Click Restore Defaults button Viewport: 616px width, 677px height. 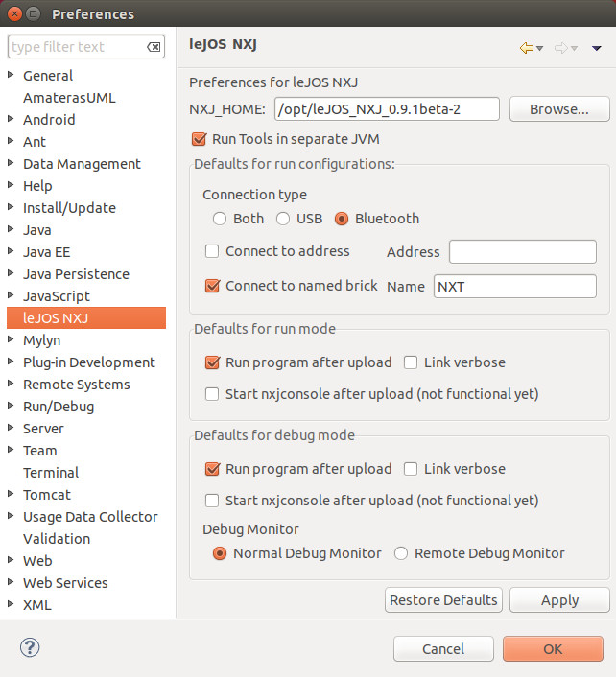coord(443,600)
